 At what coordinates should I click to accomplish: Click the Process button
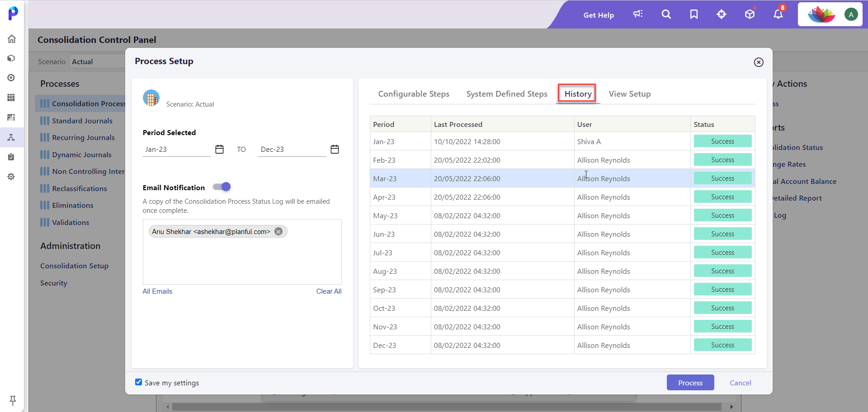tap(690, 383)
